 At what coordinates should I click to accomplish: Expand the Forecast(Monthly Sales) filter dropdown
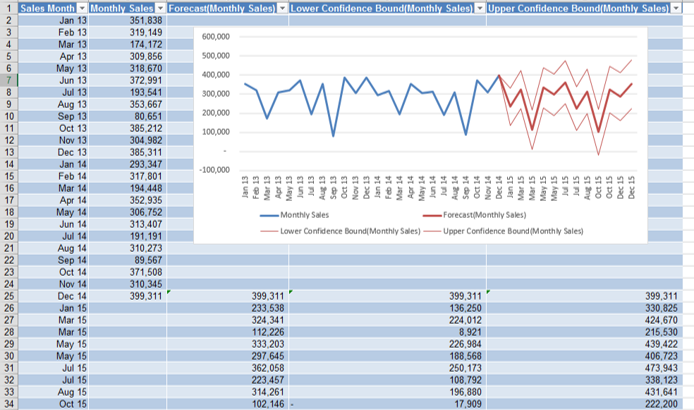(281, 7)
